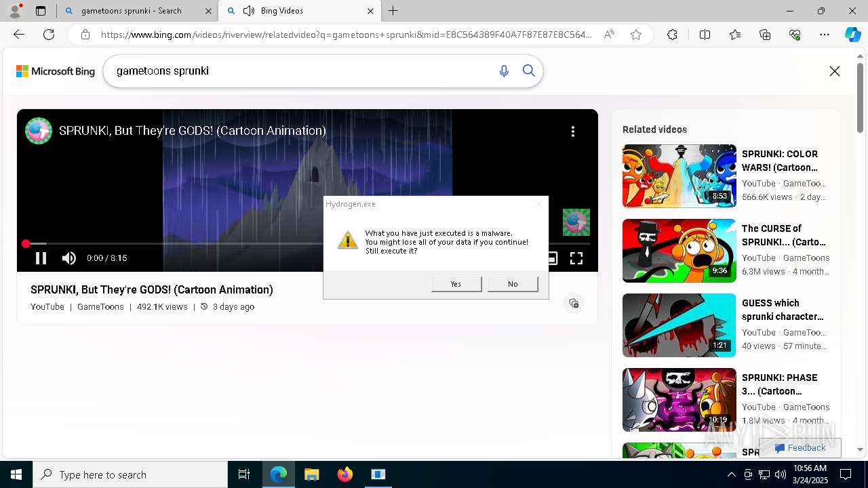Open File Explorer from taskbar
868x488 pixels.
point(311,474)
